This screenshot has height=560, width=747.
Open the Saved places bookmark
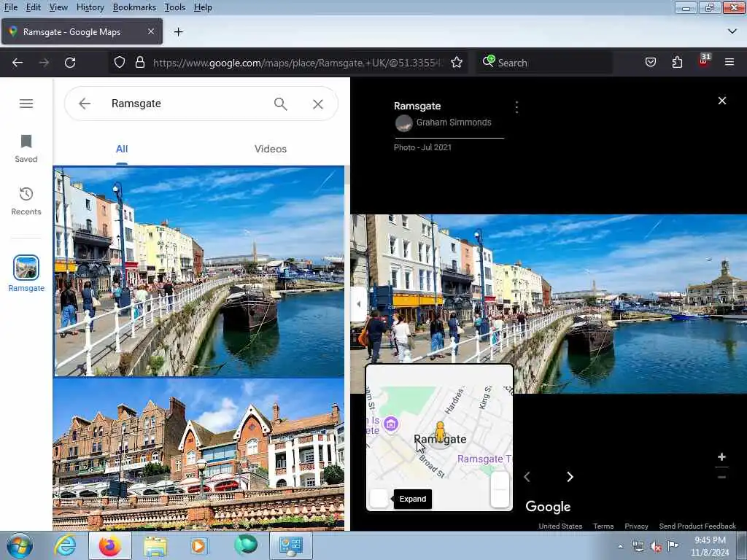(26, 149)
